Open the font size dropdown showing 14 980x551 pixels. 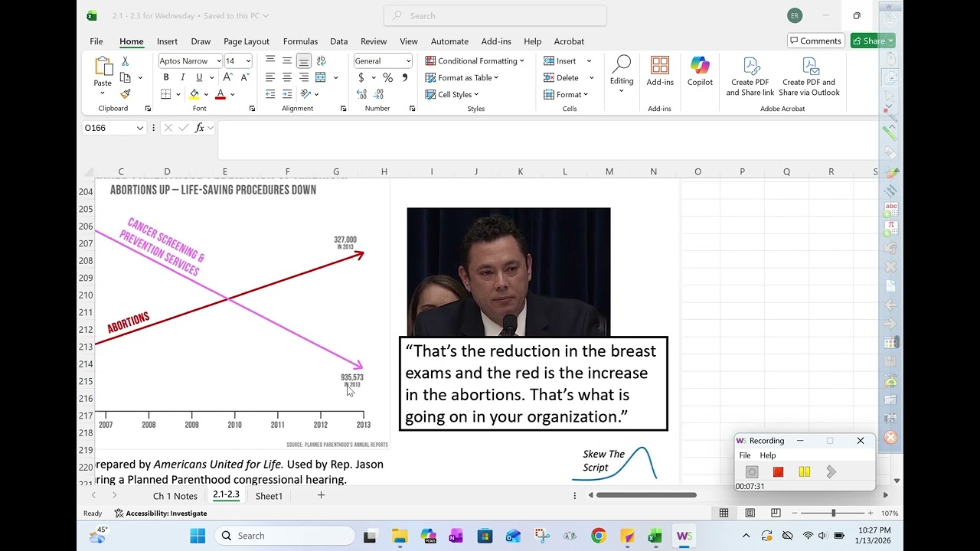click(248, 61)
